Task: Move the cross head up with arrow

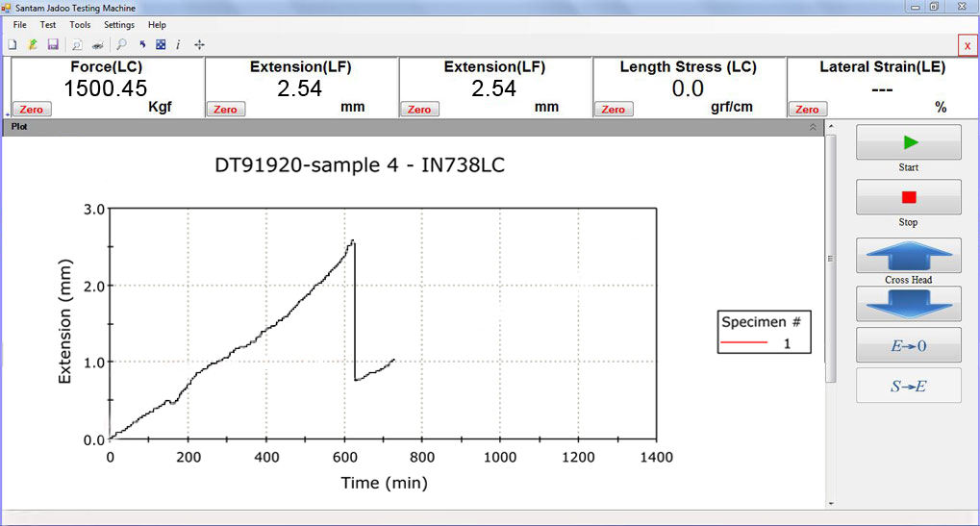Action: 908,256
